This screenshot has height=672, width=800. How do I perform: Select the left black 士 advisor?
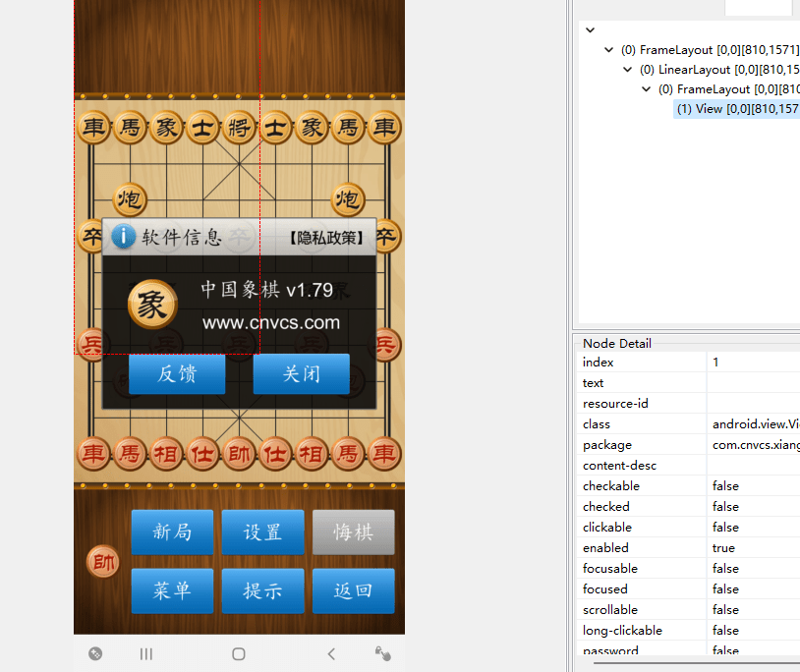202,128
